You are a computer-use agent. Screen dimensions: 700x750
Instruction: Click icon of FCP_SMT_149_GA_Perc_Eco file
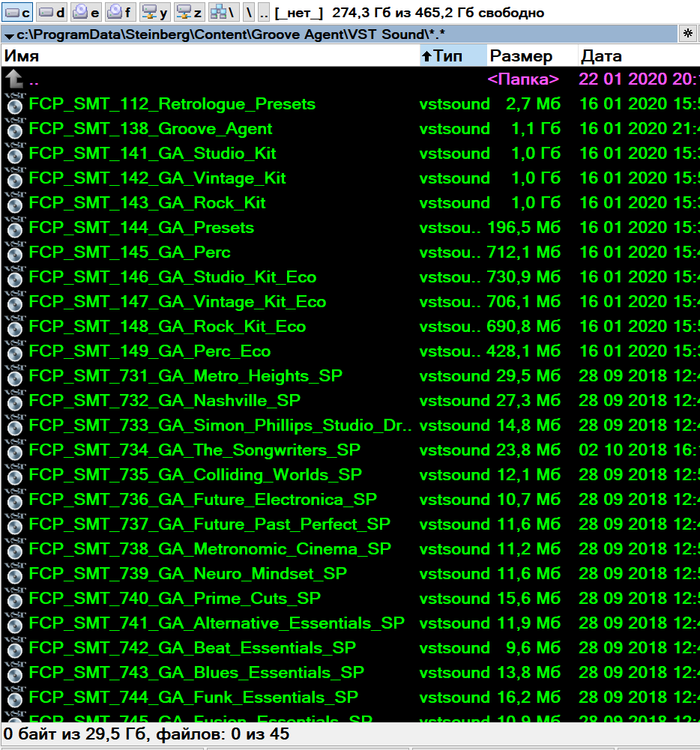point(14,351)
